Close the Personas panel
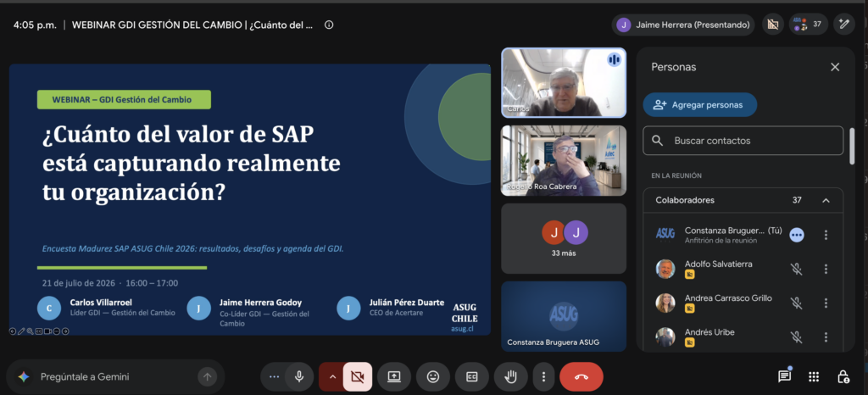This screenshot has width=868, height=395. click(835, 67)
